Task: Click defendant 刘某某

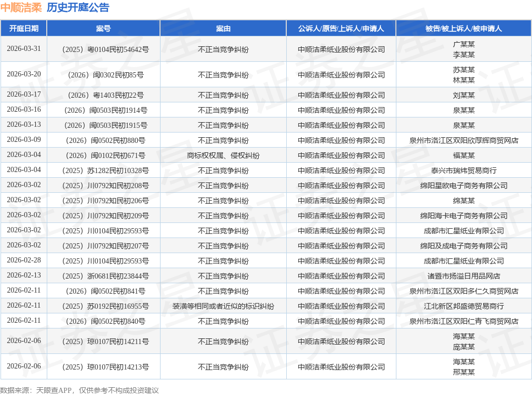Action: pos(464,95)
